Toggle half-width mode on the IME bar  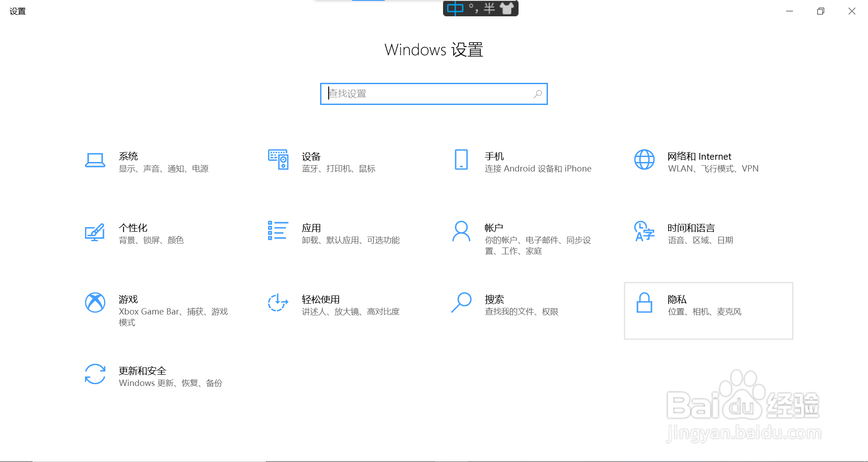(488, 8)
